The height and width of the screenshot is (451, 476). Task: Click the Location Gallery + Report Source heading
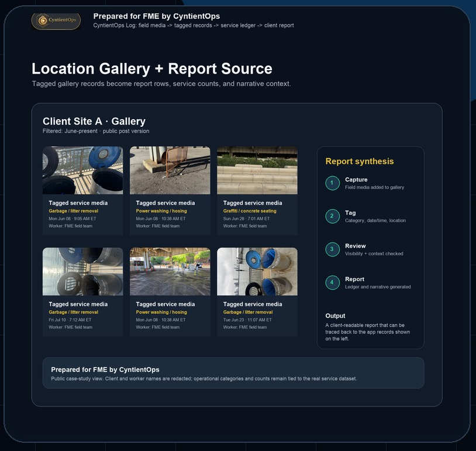coord(152,68)
